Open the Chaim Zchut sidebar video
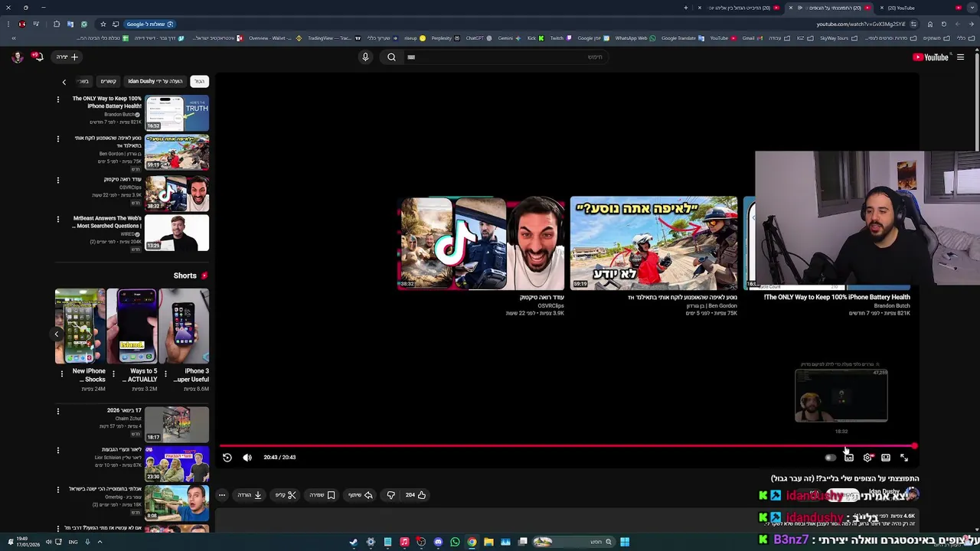The height and width of the screenshot is (551, 980). pos(177,424)
